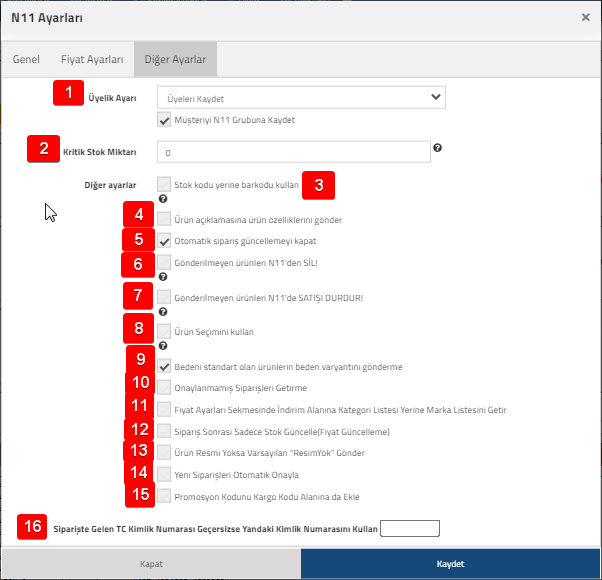Select the Diğer Ayarlar tab
Screen dimensions: 602x580
click(x=175, y=59)
